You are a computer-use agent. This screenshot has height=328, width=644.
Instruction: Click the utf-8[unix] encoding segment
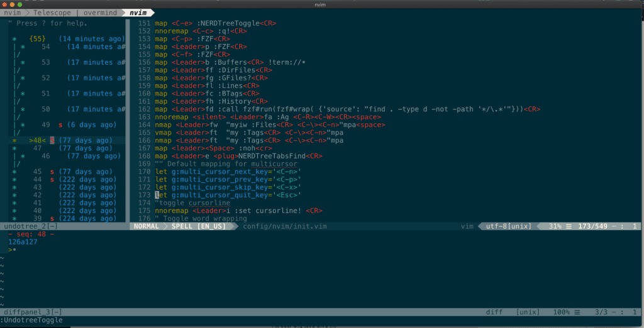pos(509,226)
